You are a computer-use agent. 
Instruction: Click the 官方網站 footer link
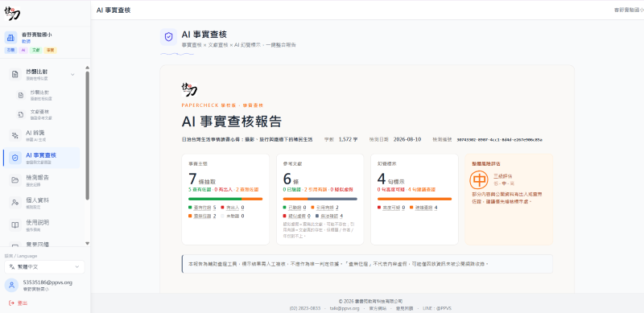[377, 308]
